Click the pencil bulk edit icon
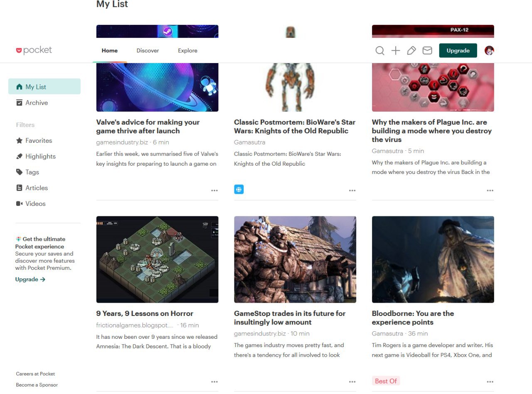The image size is (532, 394). (x=411, y=51)
